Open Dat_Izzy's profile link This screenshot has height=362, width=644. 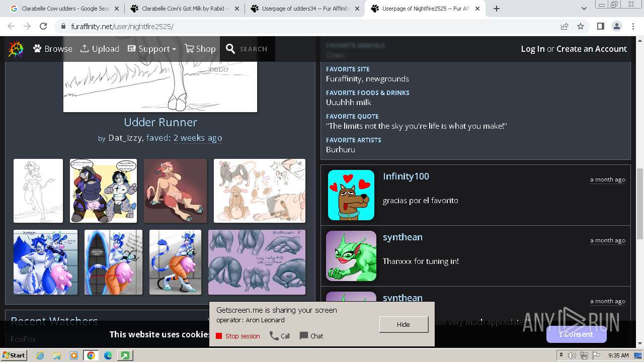coord(126,138)
